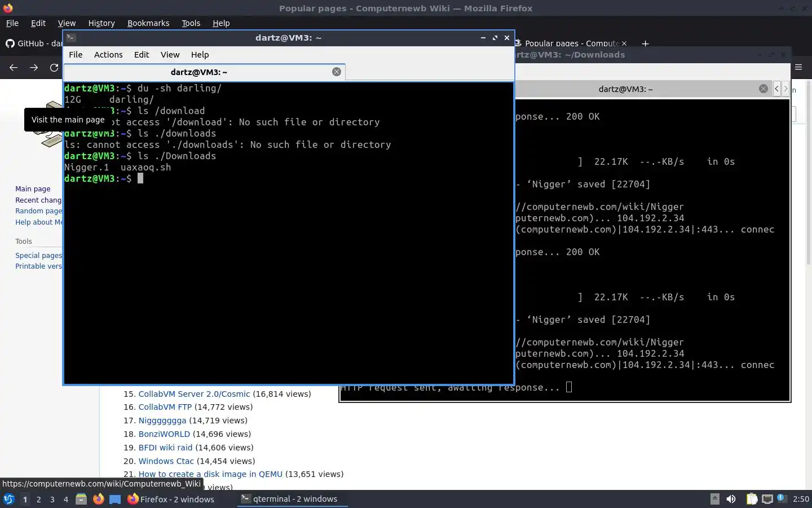Viewport: 812px width, 508px height.
Task: Open the Printable version sidebar link
Action: click(x=38, y=266)
